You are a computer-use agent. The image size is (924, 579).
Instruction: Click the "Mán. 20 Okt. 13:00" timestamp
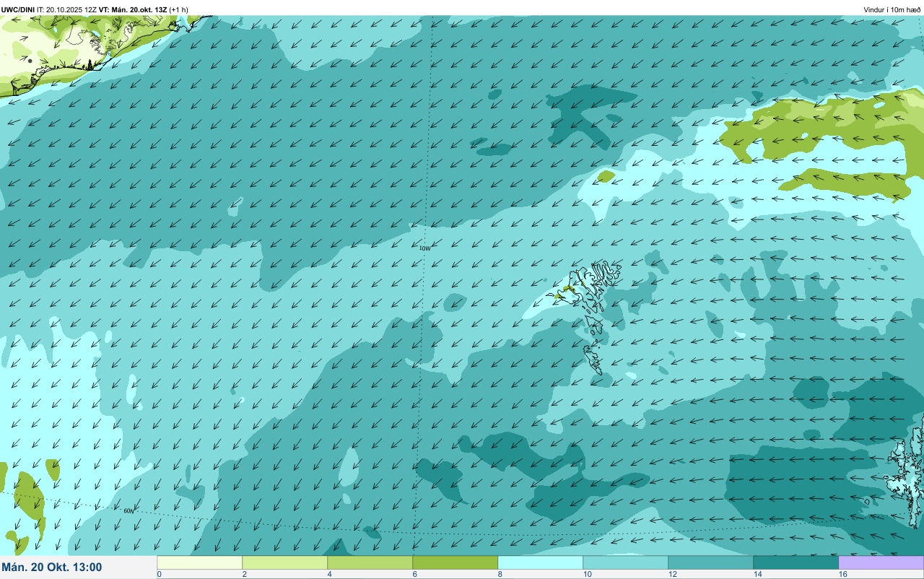coord(52,567)
